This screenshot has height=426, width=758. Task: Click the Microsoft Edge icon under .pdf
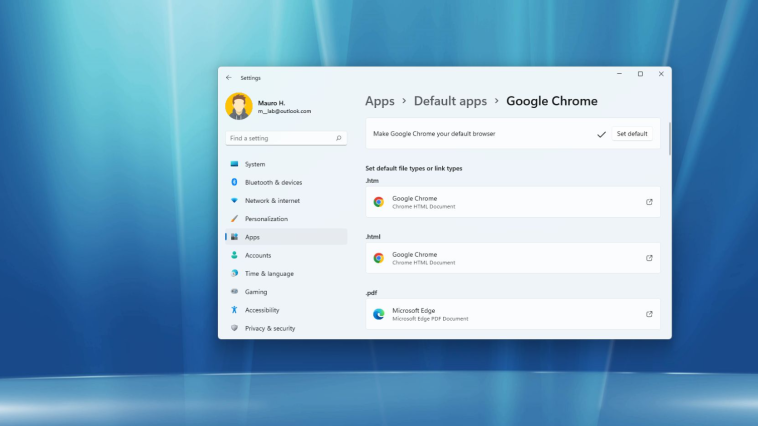pos(379,314)
